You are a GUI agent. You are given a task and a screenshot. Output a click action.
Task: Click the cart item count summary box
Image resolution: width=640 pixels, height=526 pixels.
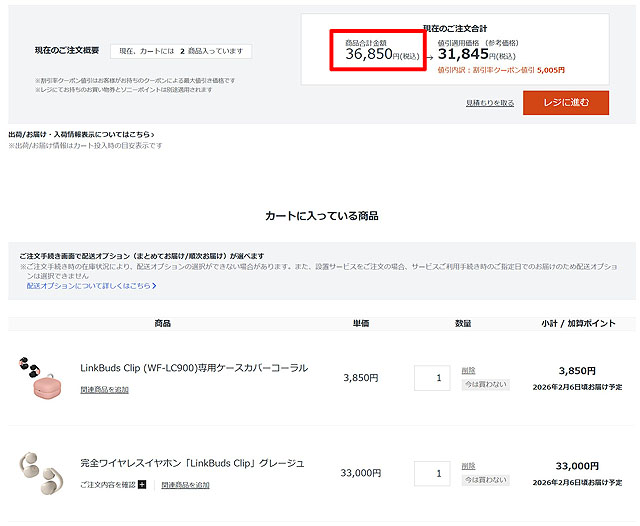pyautogui.click(x=180, y=51)
